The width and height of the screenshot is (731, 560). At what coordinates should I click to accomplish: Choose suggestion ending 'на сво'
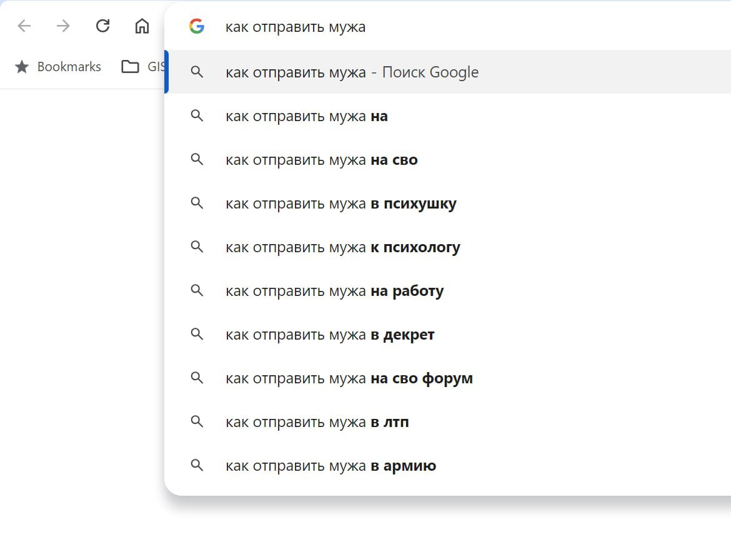(322, 160)
